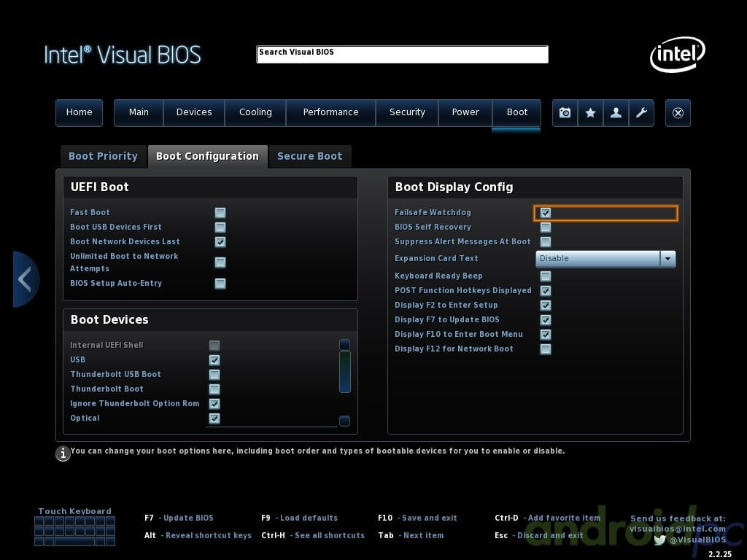The image size is (747, 560).
Task: Click the Search Visual BIOS field
Action: [402, 55]
